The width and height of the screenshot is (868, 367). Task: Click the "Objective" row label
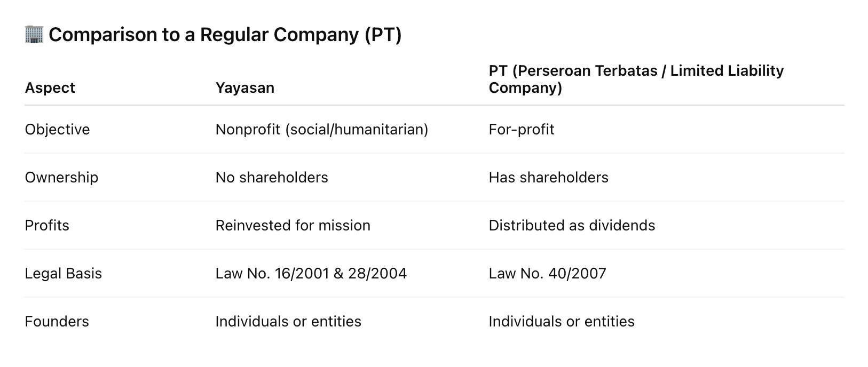pyautogui.click(x=57, y=130)
